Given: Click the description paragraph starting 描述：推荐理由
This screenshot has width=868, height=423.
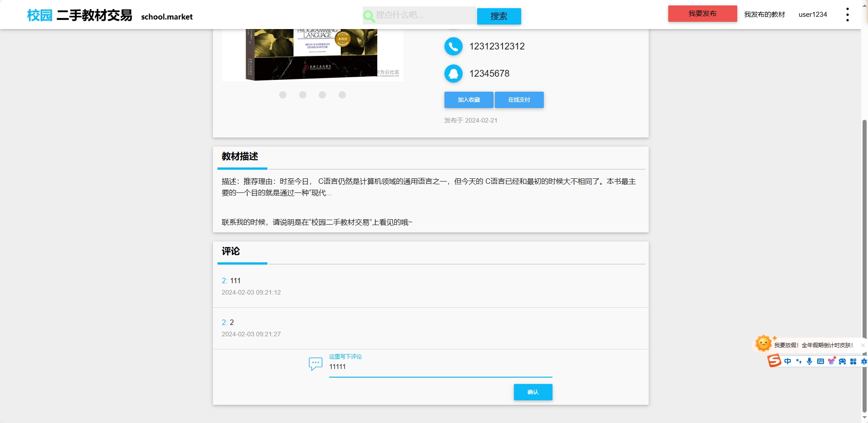Looking at the screenshot, I should pos(429,187).
